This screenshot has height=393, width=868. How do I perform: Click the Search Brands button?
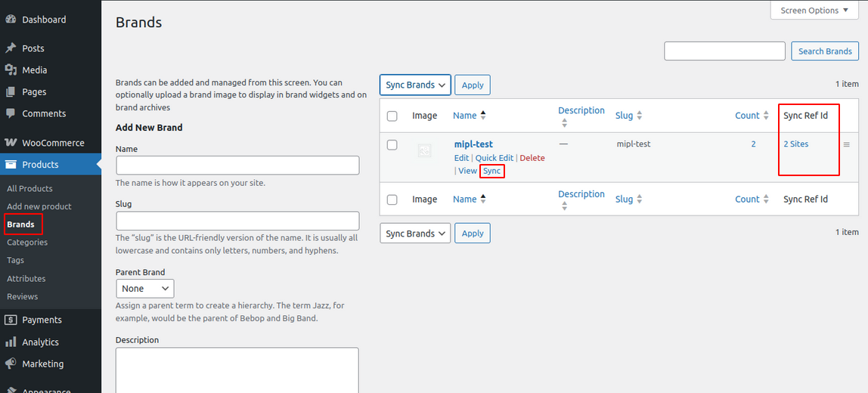[825, 51]
